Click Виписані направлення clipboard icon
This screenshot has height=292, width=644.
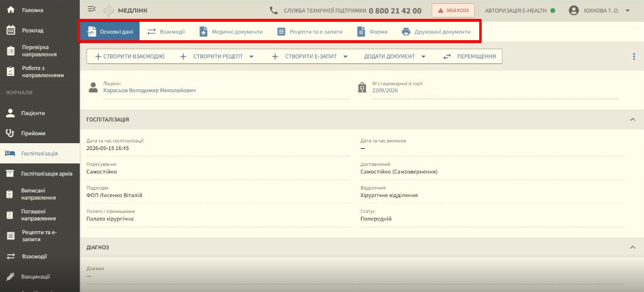(x=11, y=195)
